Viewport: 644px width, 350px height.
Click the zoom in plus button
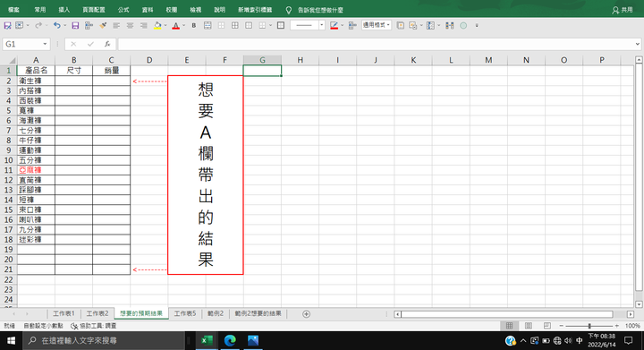[617, 326]
